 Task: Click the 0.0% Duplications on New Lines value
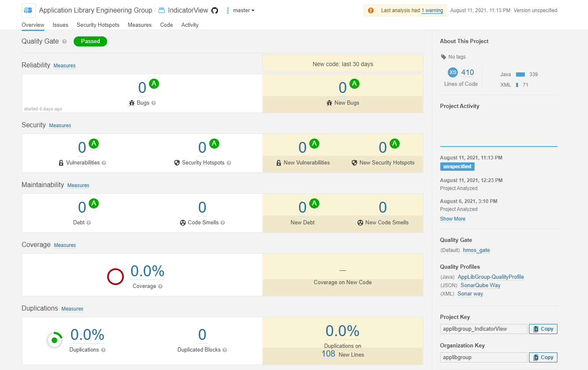(x=342, y=331)
